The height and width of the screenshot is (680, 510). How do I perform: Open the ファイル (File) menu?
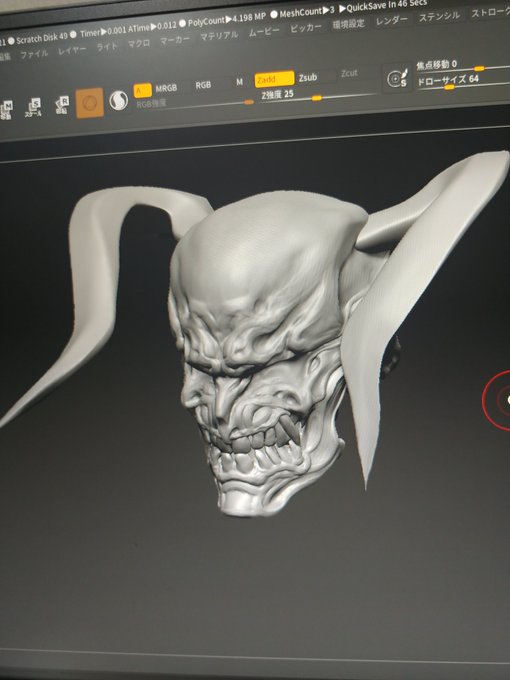[x=34, y=54]
